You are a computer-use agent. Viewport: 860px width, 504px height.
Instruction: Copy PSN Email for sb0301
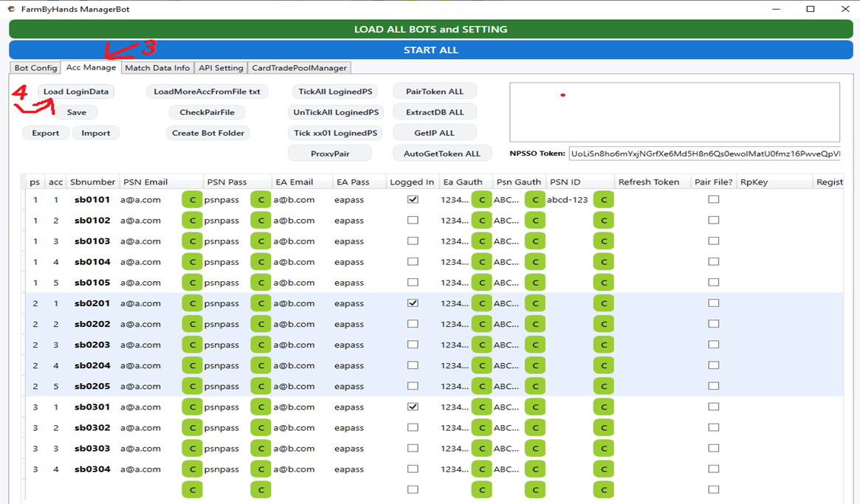pos(192,407)
